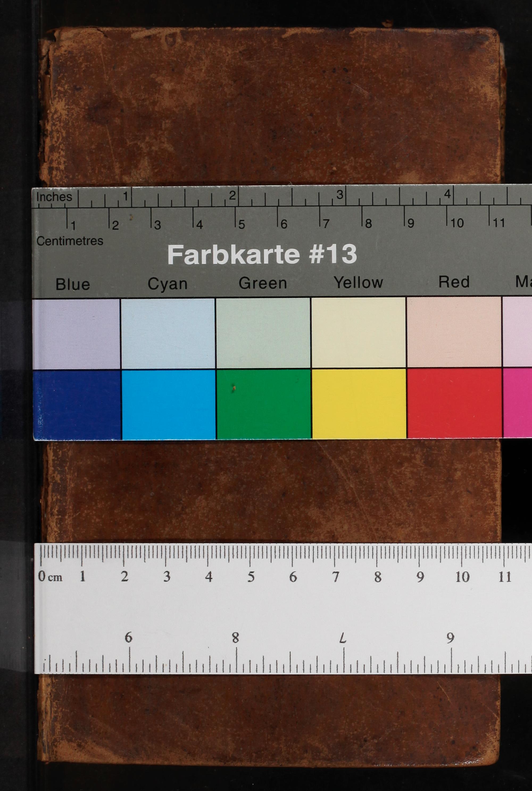Image resolution: width=532 pixels, height=791 pixels.
Task: Click the saturated green color square
Action: [264, 404]
